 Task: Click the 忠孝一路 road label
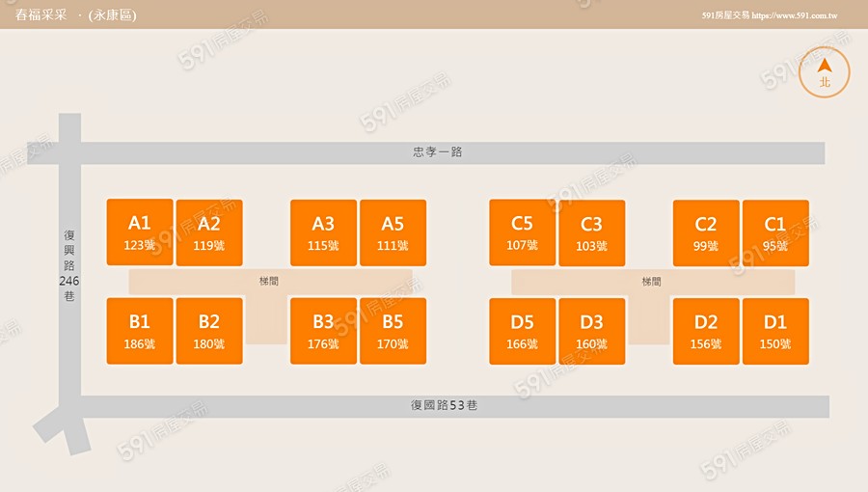[438, 152]
